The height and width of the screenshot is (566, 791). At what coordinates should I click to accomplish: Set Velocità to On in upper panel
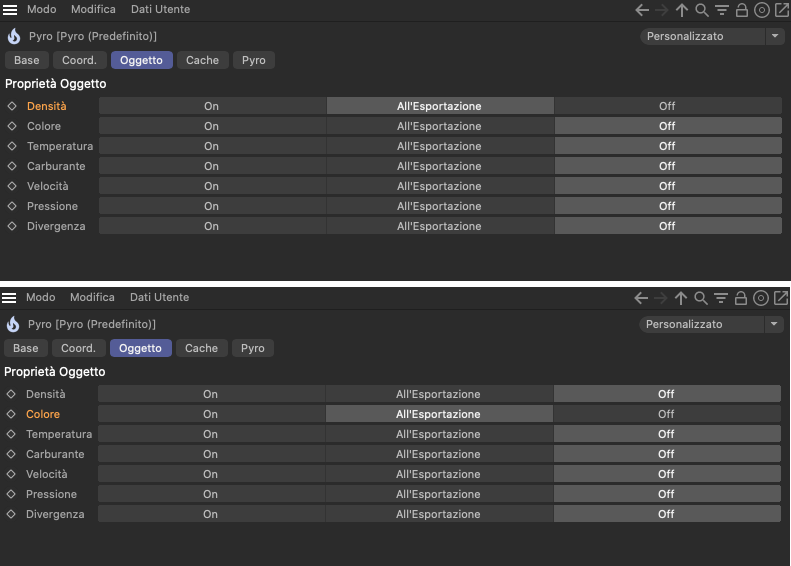pyautogui.click(x=212, y=186)
